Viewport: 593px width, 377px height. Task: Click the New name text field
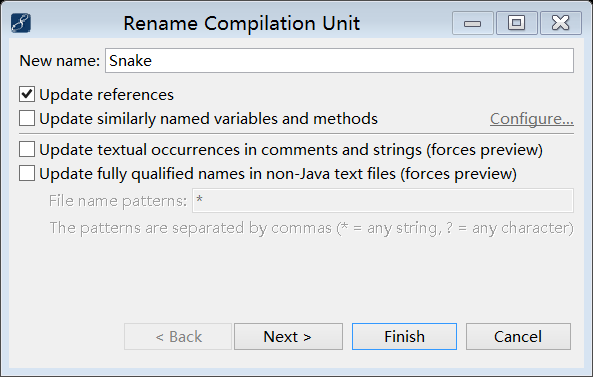click(x=339, y=61)
